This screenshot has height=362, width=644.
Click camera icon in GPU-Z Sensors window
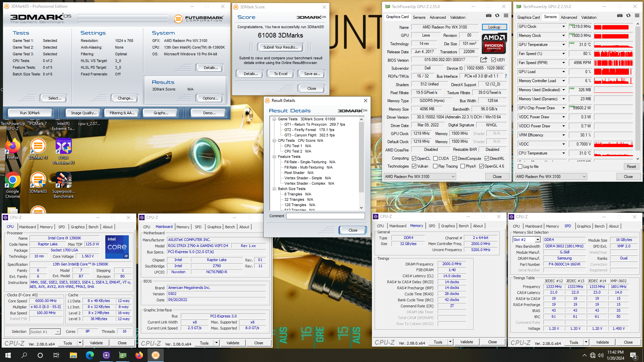coord(620,16)
